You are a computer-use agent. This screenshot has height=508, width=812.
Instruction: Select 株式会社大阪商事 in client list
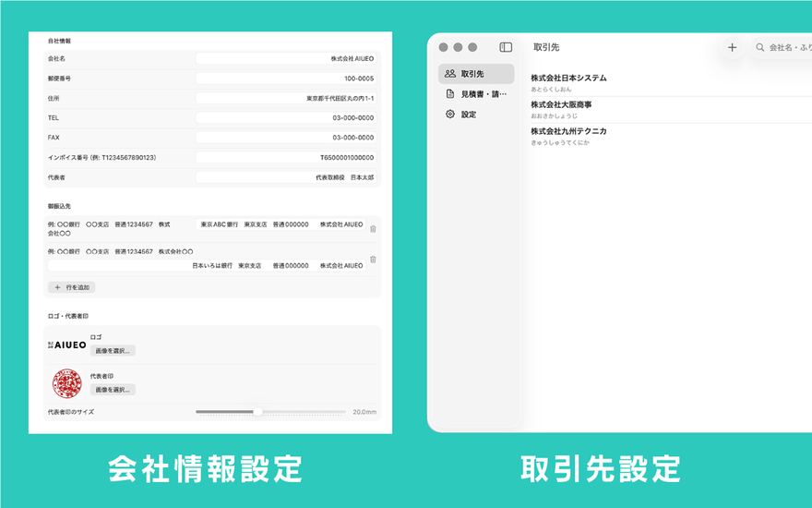[671, 109]
